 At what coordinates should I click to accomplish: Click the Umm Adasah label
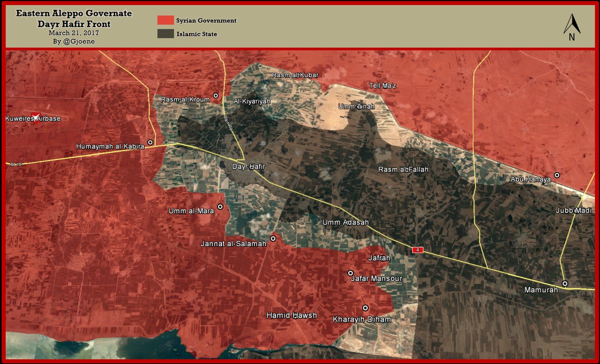pyautogui.click(x=346, y=222)
